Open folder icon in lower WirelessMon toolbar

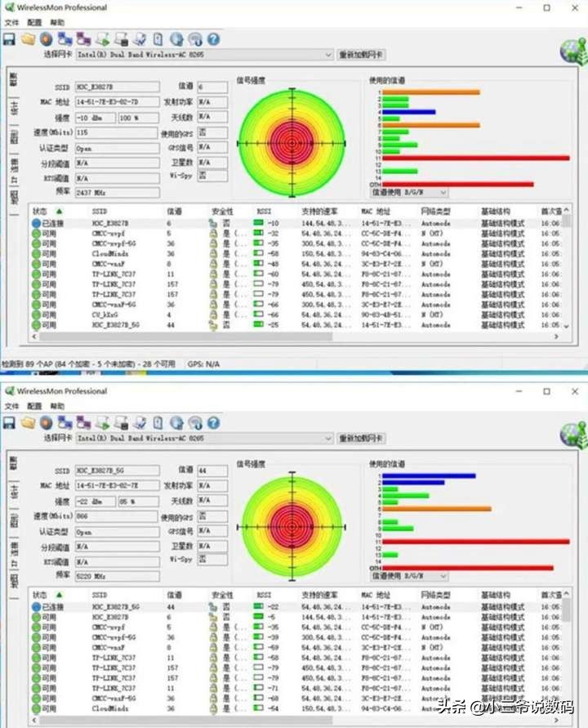click(28, 423)
